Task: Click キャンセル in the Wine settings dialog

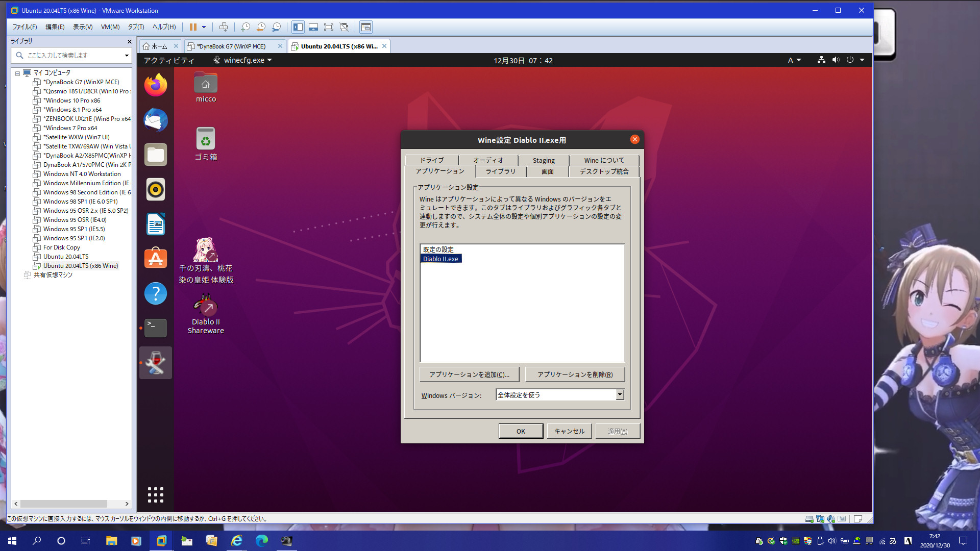Action: pos(570,431)
